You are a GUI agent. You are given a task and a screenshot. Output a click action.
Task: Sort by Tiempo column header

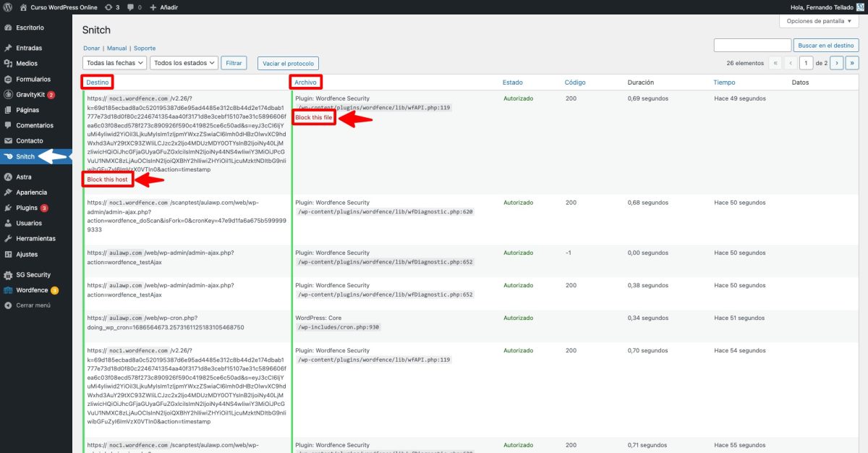tap(724, 82)
